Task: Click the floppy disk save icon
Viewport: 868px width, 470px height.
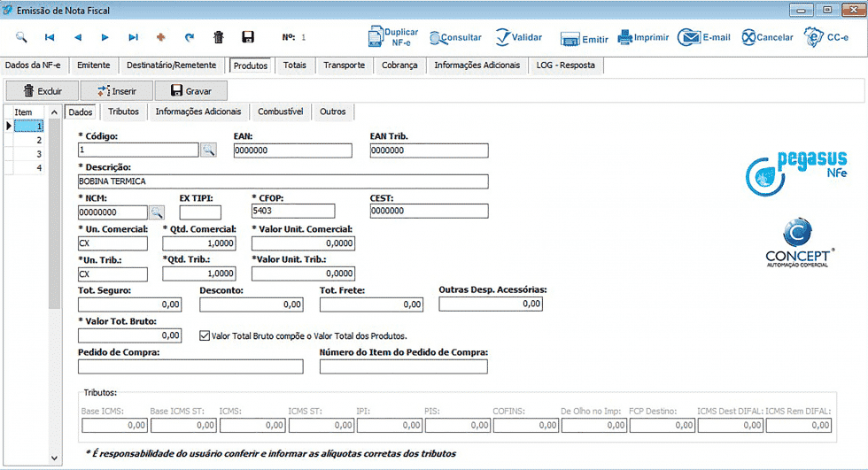Action: pyautogui.click(x=248, y=37)
